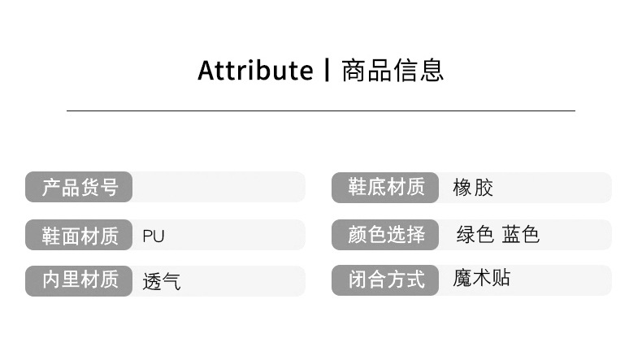Click blank space after PU in 鞋面材质 field

[x=236, y=236]
